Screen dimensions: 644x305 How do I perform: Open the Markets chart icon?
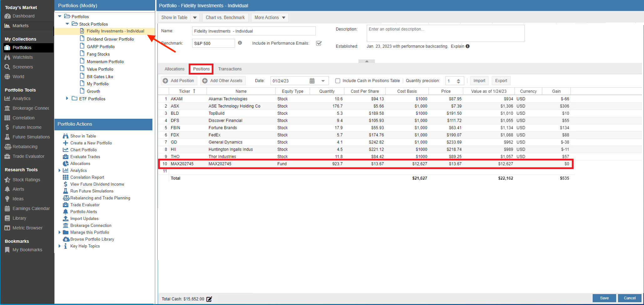click(x=7, y=26)
